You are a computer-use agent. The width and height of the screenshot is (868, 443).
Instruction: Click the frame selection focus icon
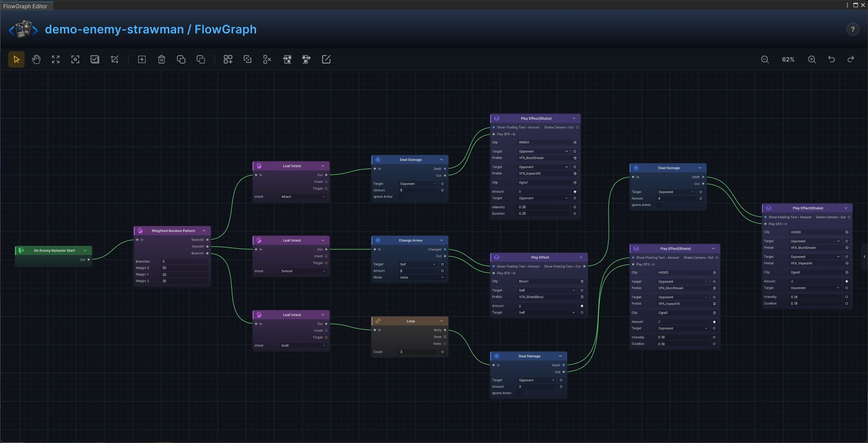[x=75, y=59]
